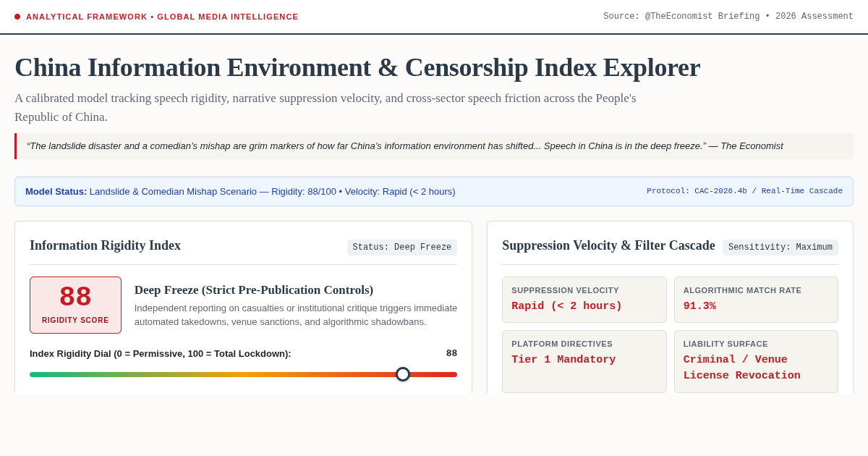Click the page title China Information Environment
This screenshot has width=868, height=456.
357,67
